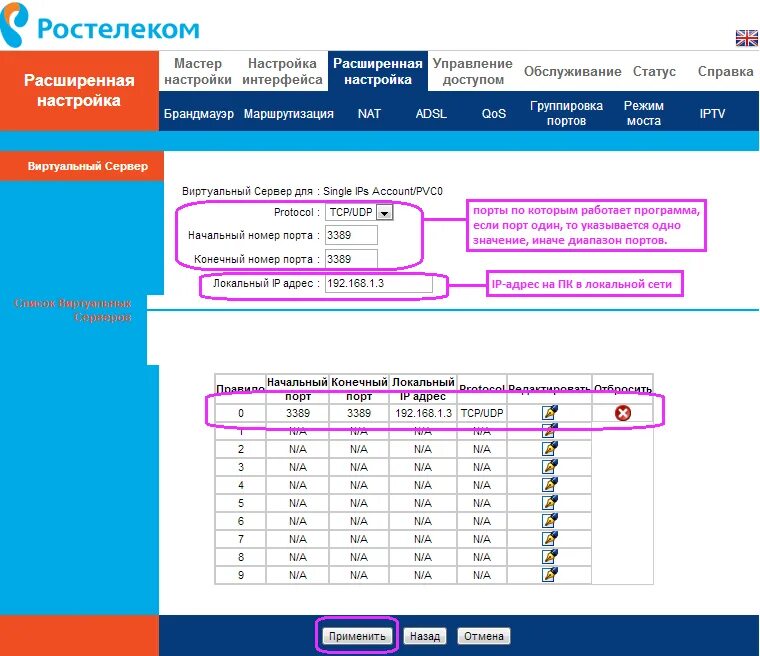760x656 pixels.
Task: Open the Настройка интерфейса tab
Action: [x=282, y=71]
